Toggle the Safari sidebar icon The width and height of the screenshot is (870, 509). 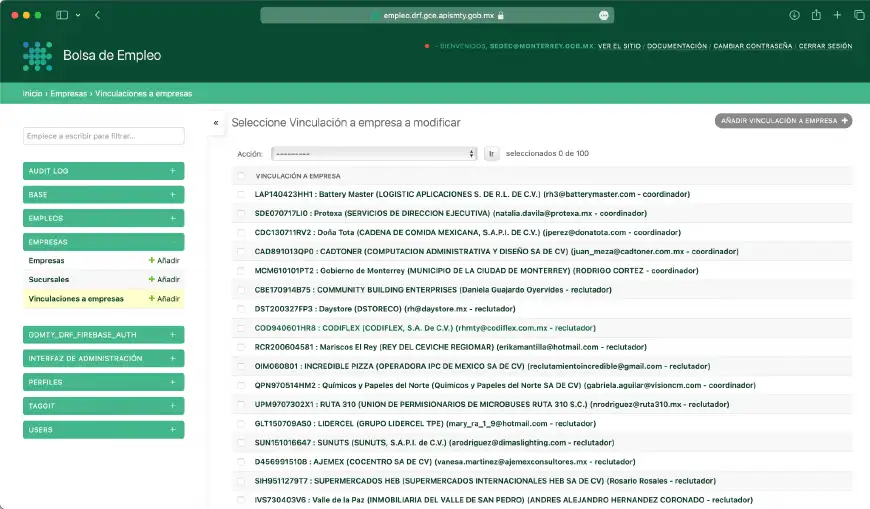[62, 15]
